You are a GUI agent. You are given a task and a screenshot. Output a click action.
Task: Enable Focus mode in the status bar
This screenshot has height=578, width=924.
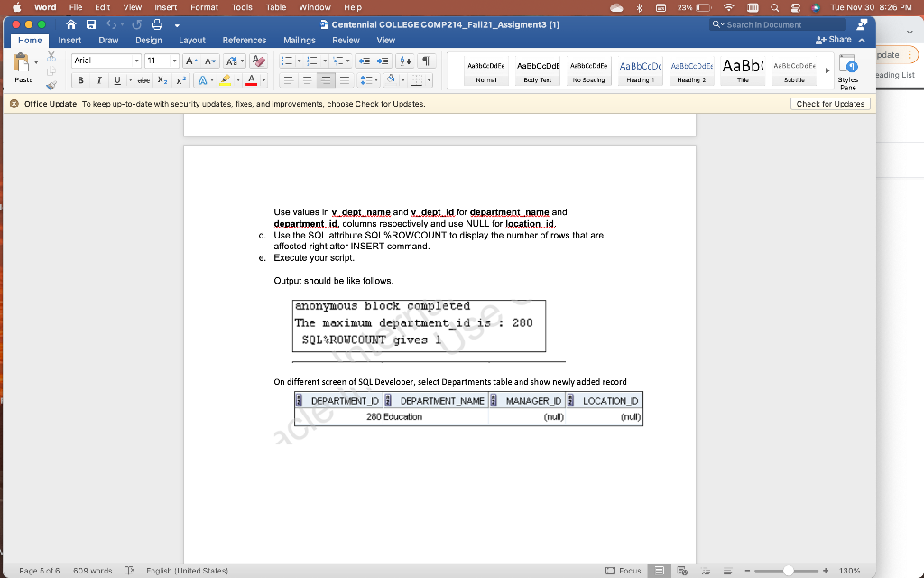coord(626,570)
